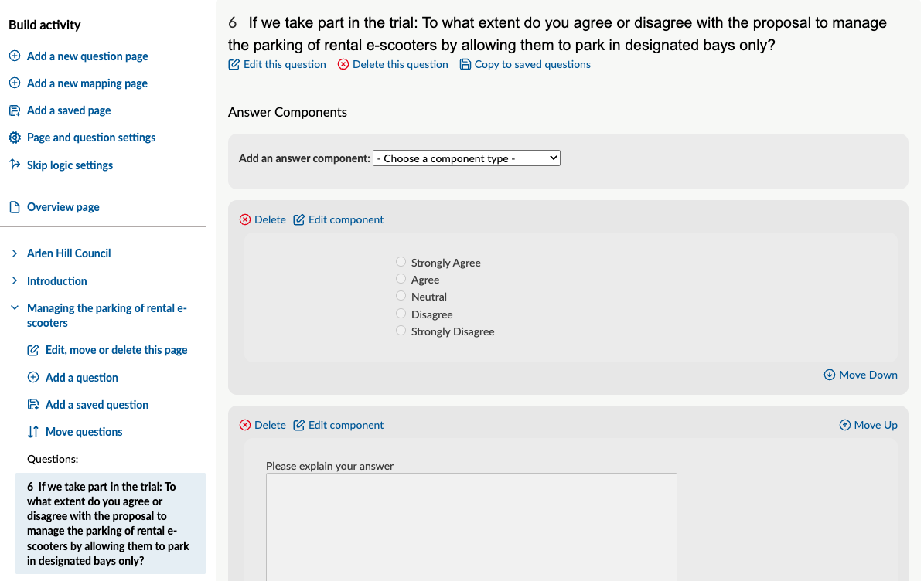924x581 pixels.
Task: Click the Build activity heading
Action: pyautogui.click(x=44, y=25)
